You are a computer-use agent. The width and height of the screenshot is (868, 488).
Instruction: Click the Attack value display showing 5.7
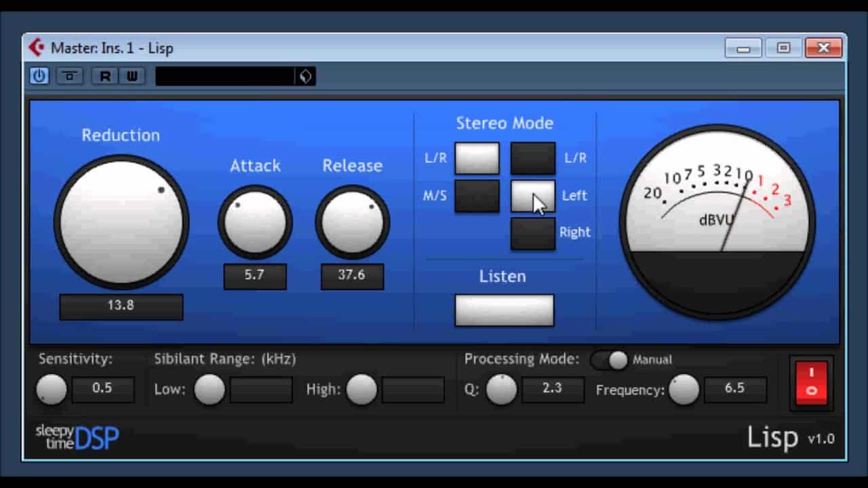tap(255, 276)
